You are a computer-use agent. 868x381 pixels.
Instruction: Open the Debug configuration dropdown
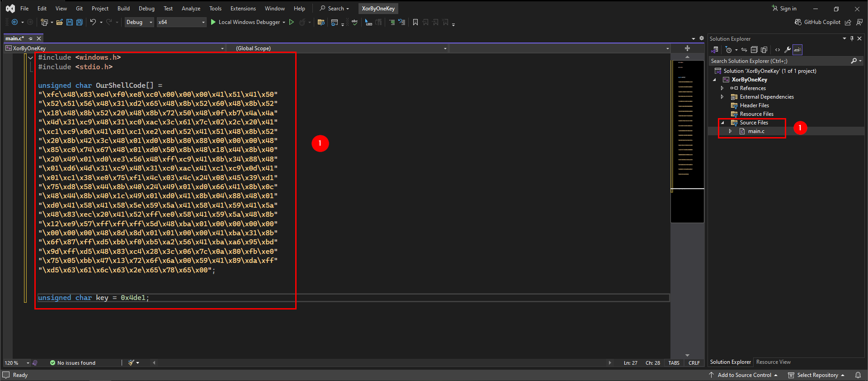click(x=139, y=22)
